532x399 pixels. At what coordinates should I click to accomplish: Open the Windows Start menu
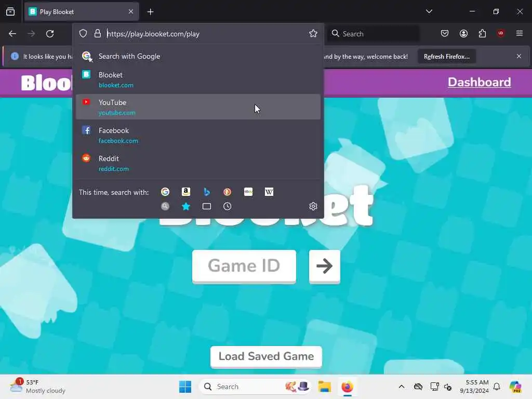click(185, 387)
